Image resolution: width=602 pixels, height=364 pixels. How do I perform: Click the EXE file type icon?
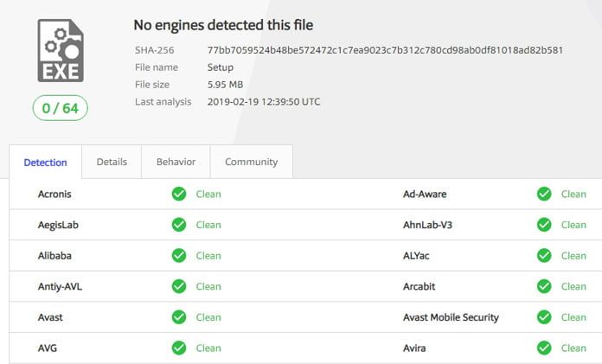[x=61, y=51]
